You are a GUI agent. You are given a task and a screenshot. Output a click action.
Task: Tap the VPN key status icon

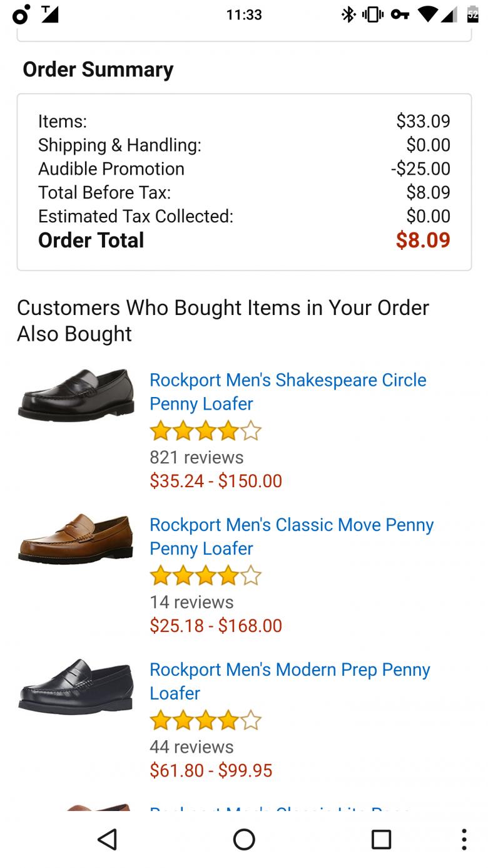point(400,14)
